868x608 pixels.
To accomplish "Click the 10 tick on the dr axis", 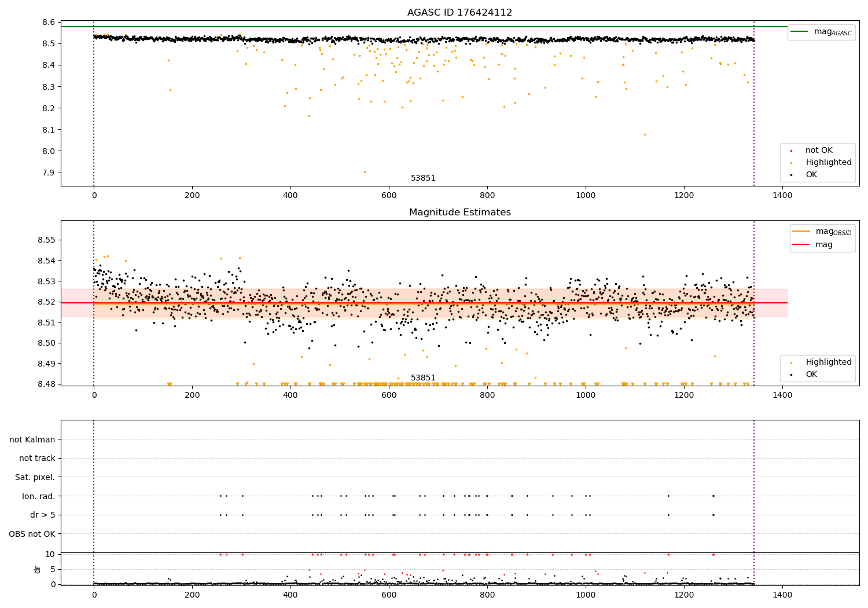I will coord(50,554).
